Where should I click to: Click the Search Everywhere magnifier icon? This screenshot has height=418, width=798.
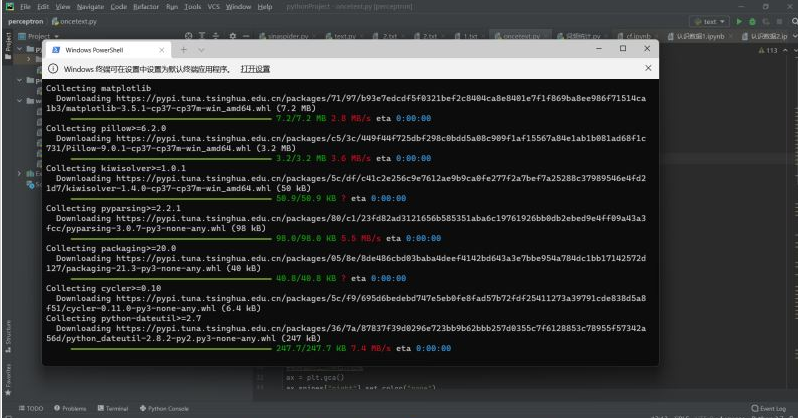794,21
